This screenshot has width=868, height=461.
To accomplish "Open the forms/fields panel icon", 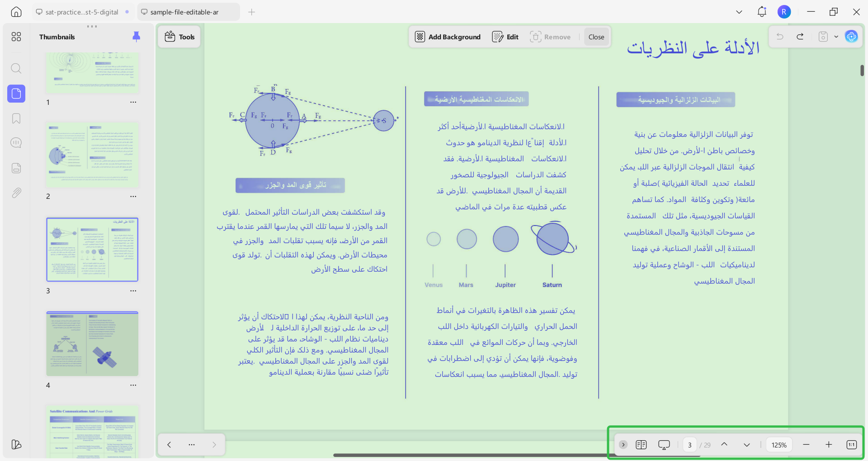I will point(16,168).
